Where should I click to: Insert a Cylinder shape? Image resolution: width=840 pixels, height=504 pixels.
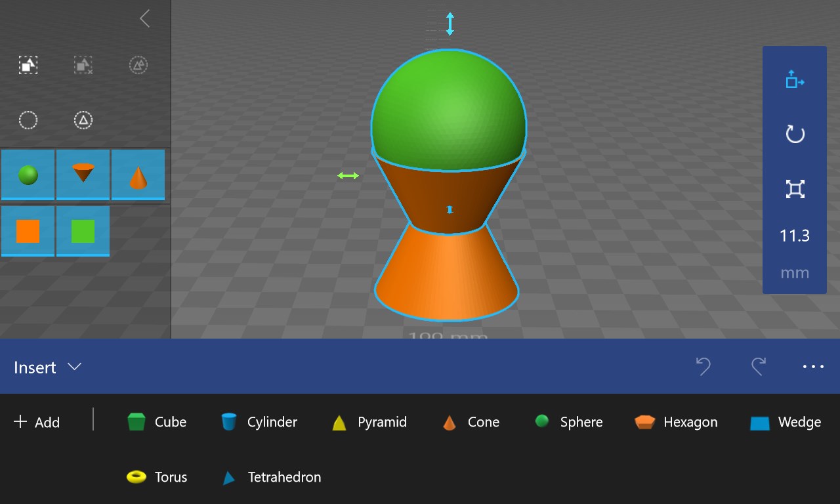259,422
